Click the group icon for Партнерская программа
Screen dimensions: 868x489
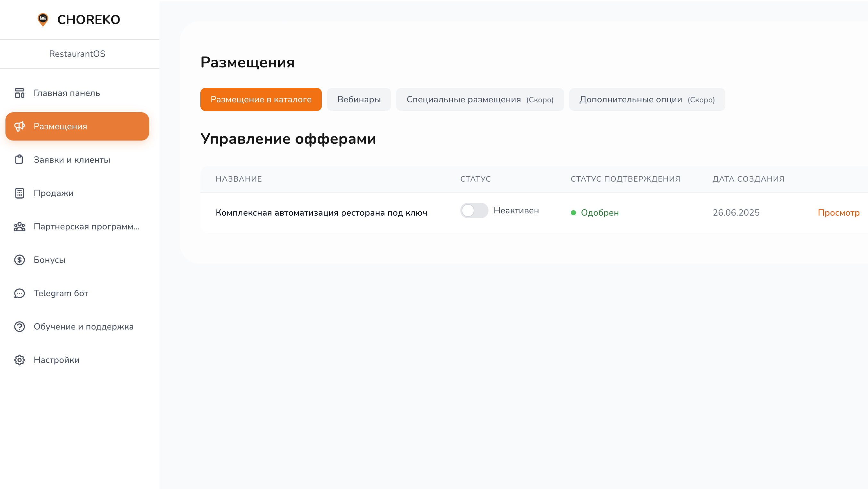pos(19,226)
